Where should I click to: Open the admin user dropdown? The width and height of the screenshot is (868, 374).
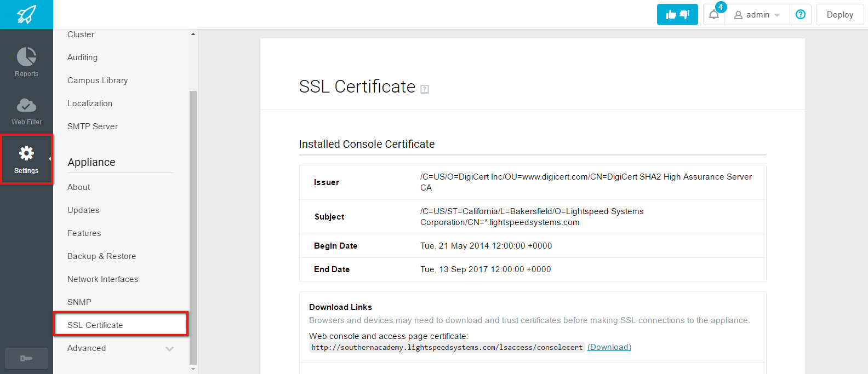click(757, 15)
